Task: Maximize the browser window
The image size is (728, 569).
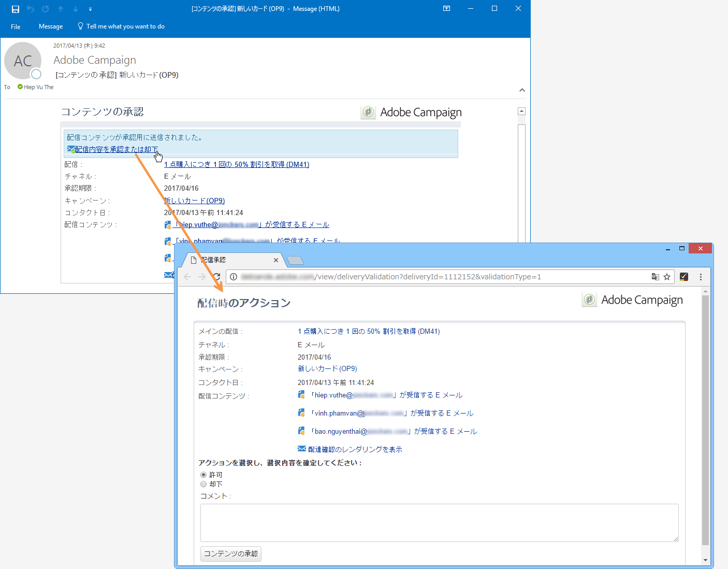Action: [x=682, y=249]
